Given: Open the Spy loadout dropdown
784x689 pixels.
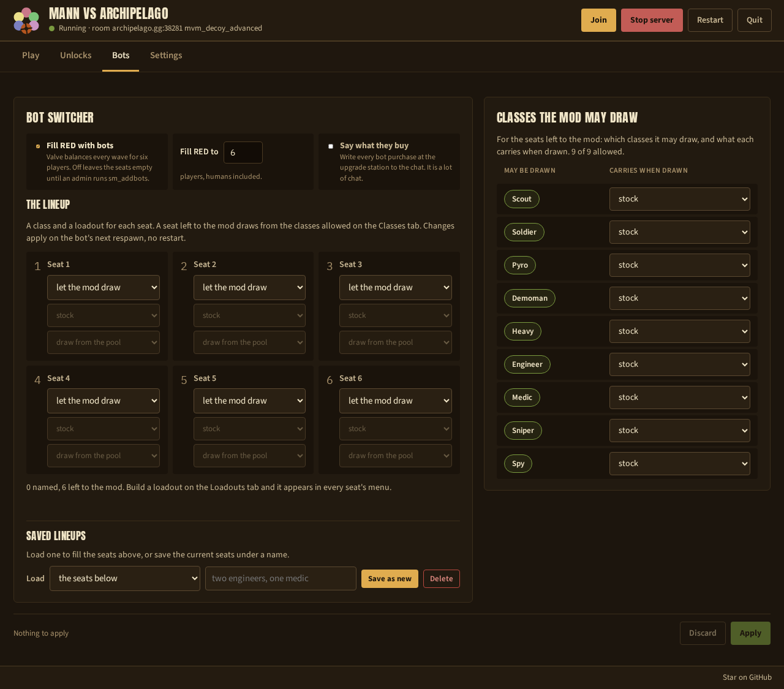Looking at the screenshot, I should [680, 464].
